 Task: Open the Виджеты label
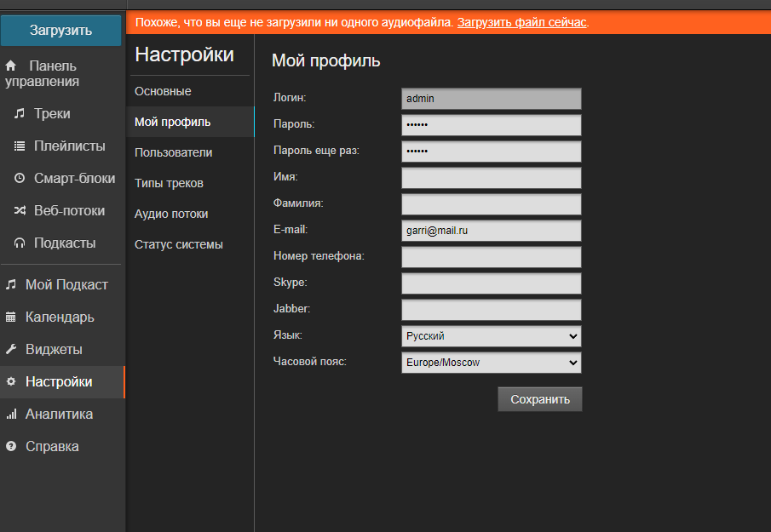[x=54, y=349]
